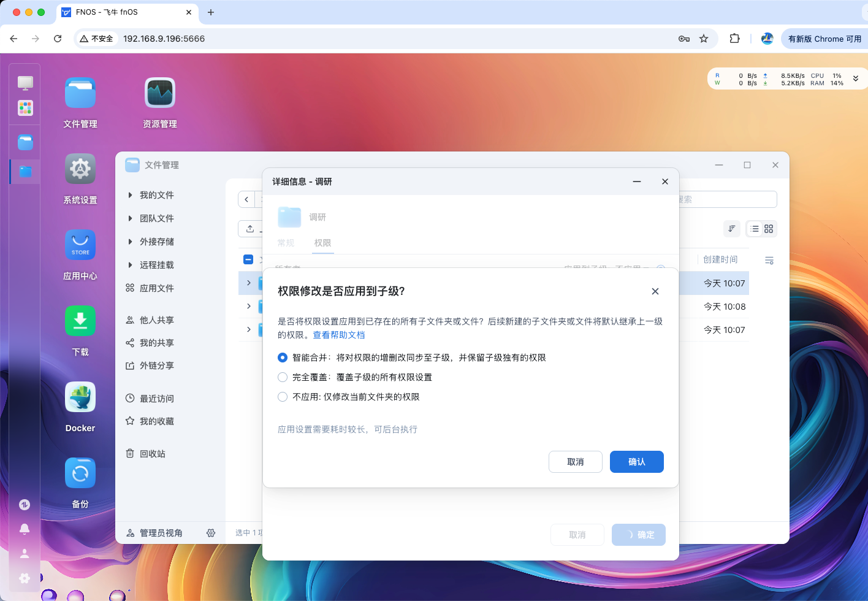Expand the network monitor widget chevron

[856, 79]
